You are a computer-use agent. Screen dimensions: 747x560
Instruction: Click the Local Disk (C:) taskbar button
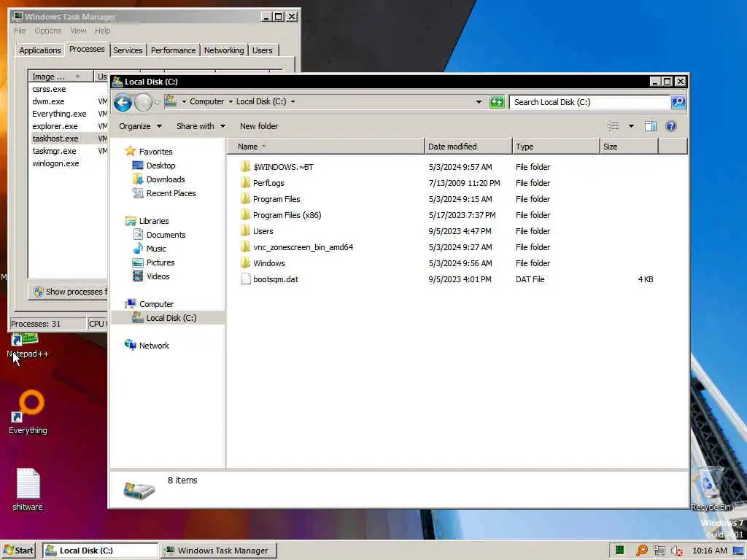coord(101,551)
